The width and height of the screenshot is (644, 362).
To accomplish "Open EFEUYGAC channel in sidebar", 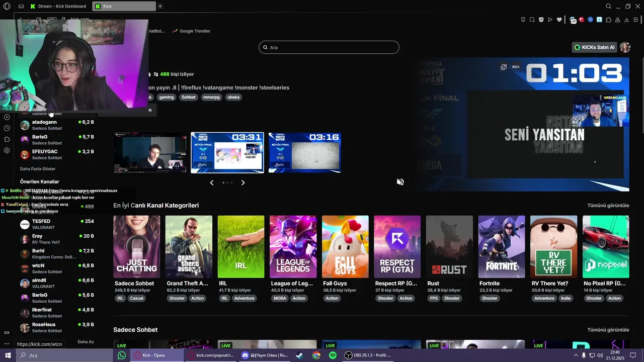I will 57,154.
